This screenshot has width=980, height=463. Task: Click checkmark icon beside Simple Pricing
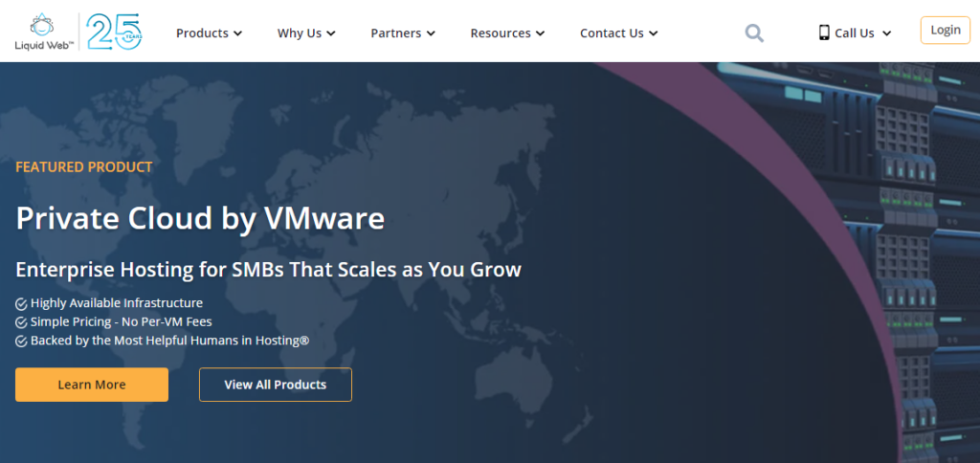coord(21,322)
